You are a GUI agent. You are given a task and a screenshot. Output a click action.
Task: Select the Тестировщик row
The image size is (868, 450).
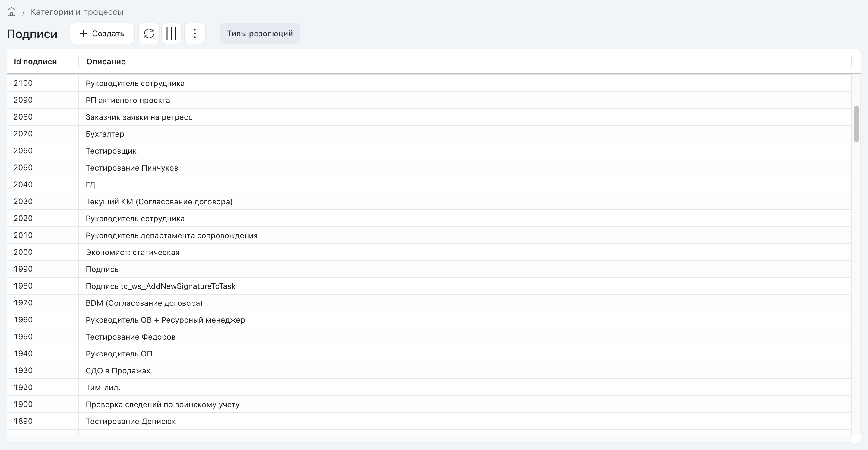coord(429,151)
